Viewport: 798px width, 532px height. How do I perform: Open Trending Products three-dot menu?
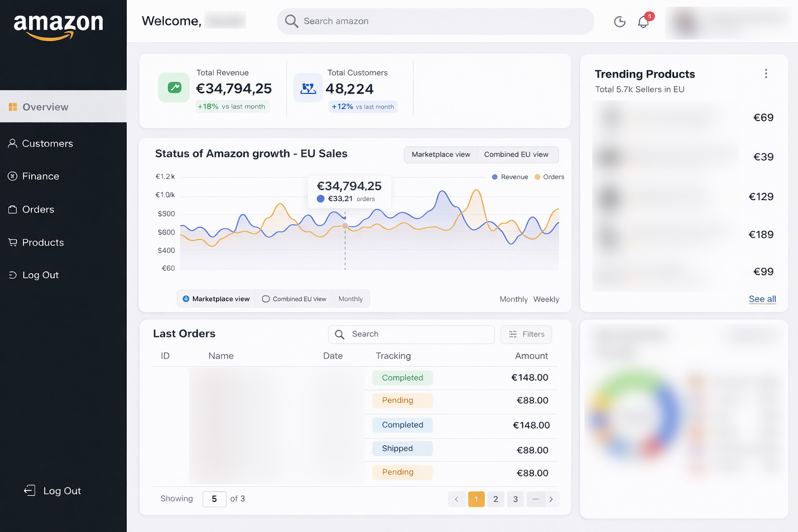(x=766, y=74)
